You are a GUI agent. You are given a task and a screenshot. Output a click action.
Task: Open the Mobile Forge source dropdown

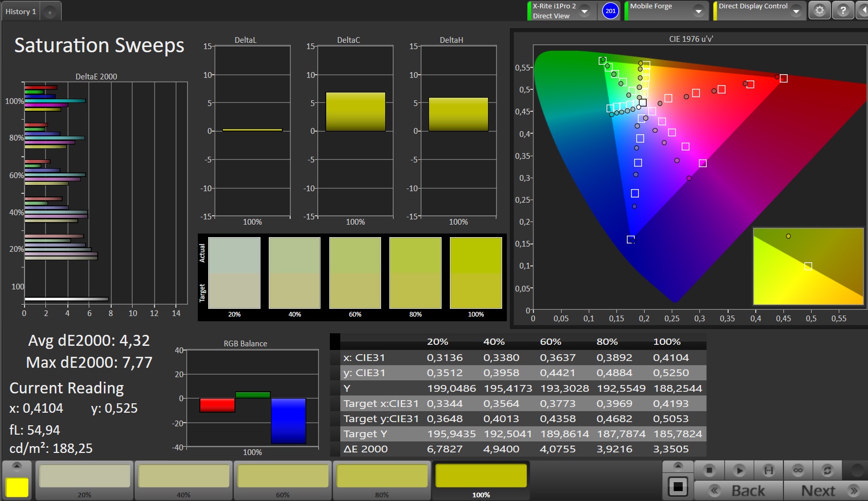[x=698, y=11]
